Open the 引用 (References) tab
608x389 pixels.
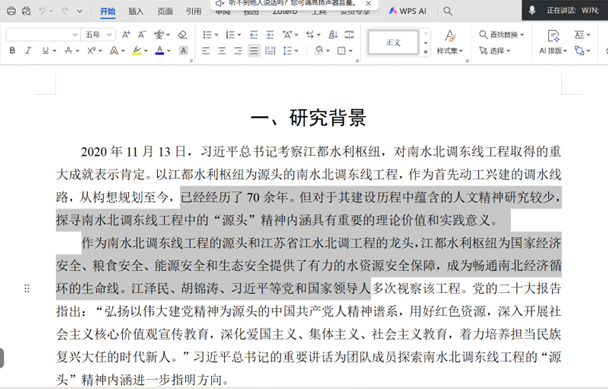click(193, 11)
